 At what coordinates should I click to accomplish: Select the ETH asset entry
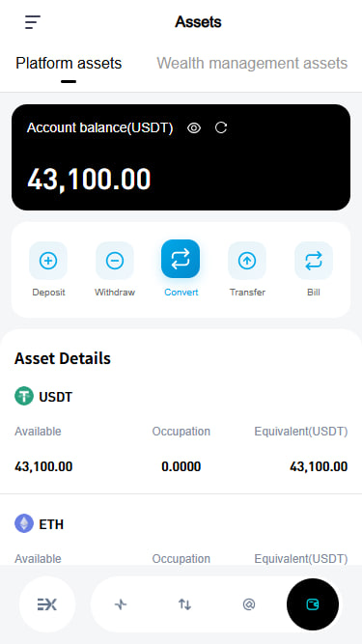click(x=181, y=538)
